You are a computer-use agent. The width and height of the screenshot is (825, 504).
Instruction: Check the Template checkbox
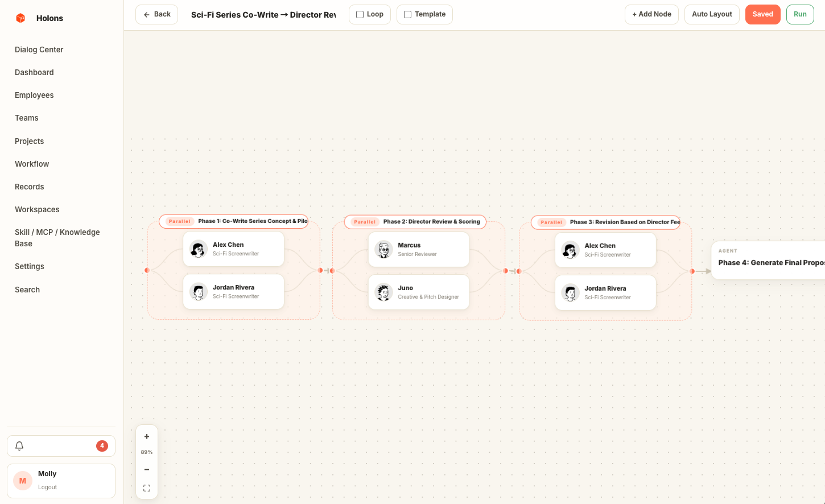(407, 14)
